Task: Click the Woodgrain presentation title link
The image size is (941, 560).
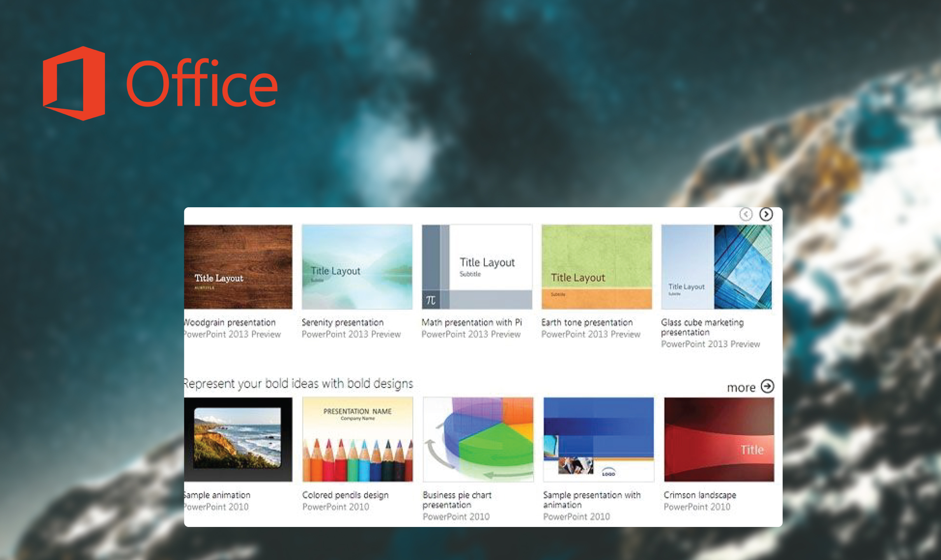Action: tap(230, 322)
